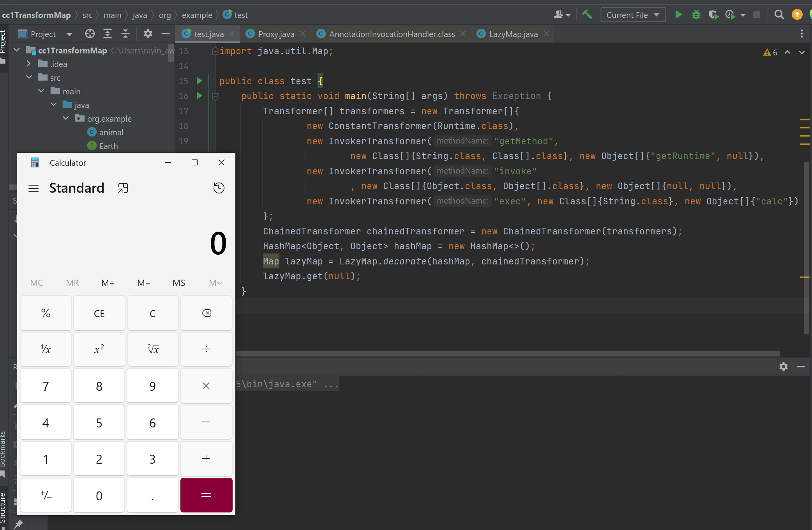Switch to the Proxy.java tab

tap(275, 34)
